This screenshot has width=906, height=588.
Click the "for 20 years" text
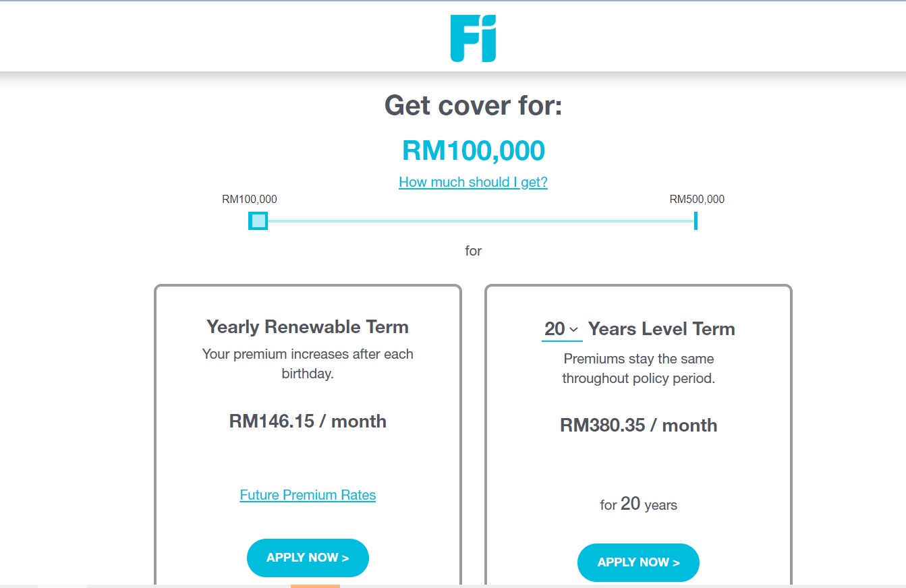(638, 504)
